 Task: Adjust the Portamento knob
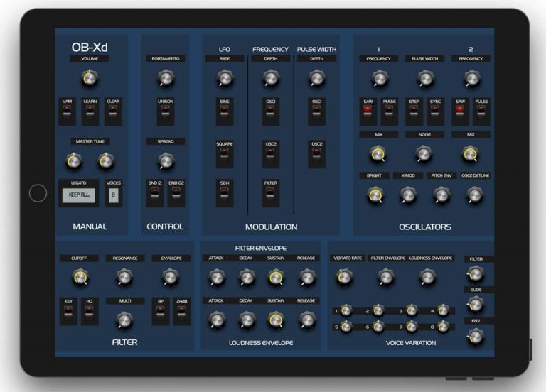tap(166, 78)
